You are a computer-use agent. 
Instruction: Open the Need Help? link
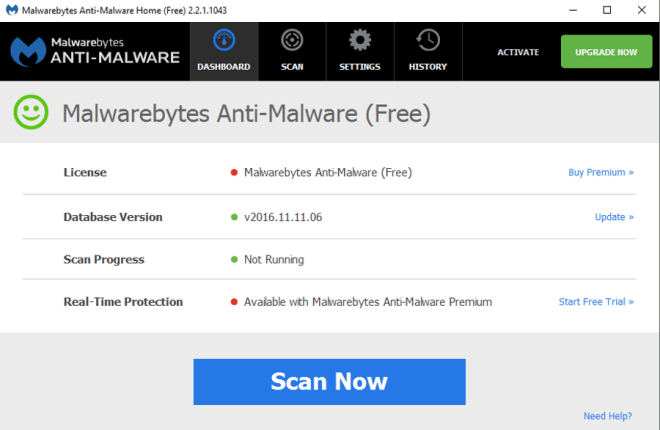click(x=608, y=416)
